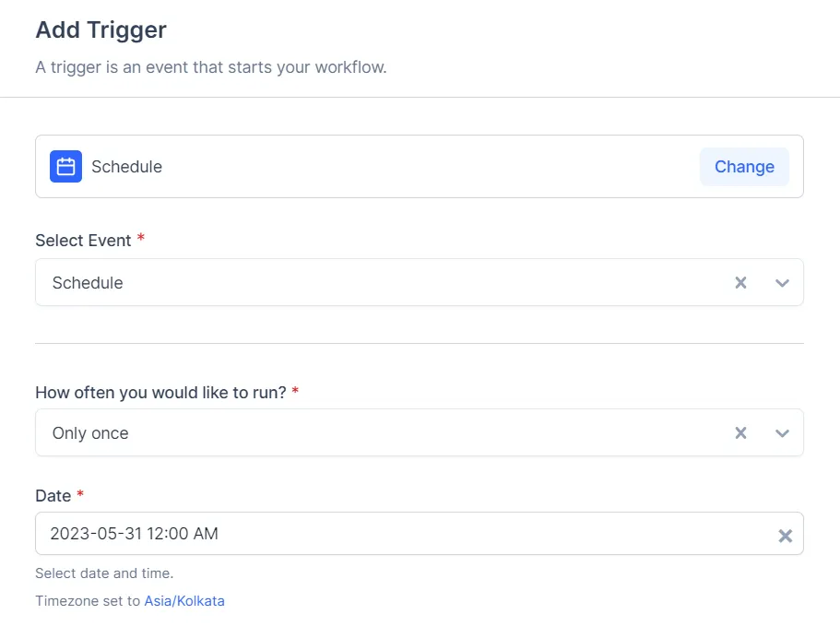Open the Asia/Kolkata timezone link

(x=184, y=601)
